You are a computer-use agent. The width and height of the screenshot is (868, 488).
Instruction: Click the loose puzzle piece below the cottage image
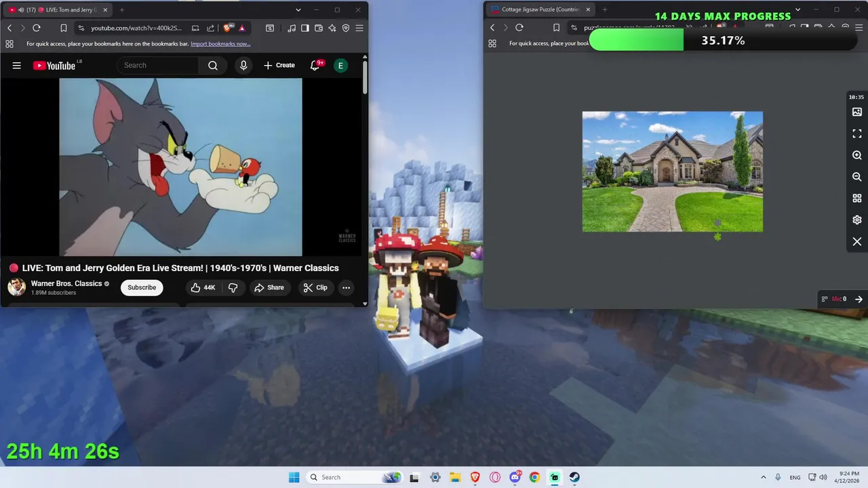coord(717,236)
